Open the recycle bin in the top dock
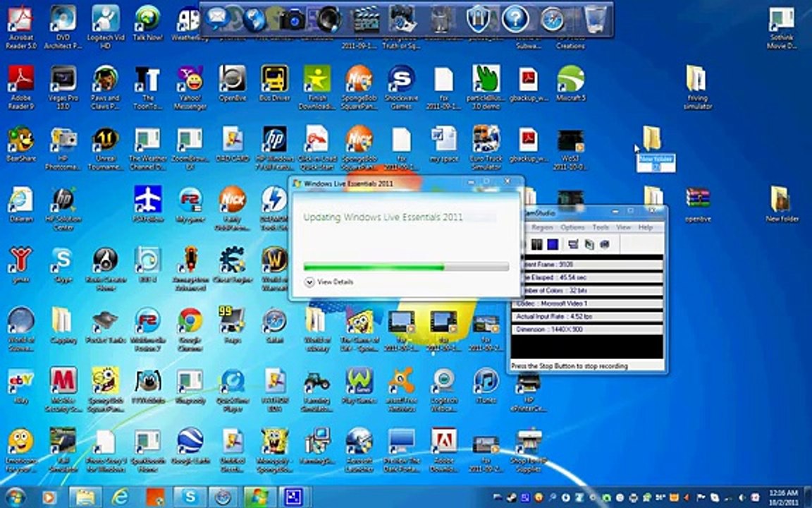This screenshot has width=812, height=508. 596,18
